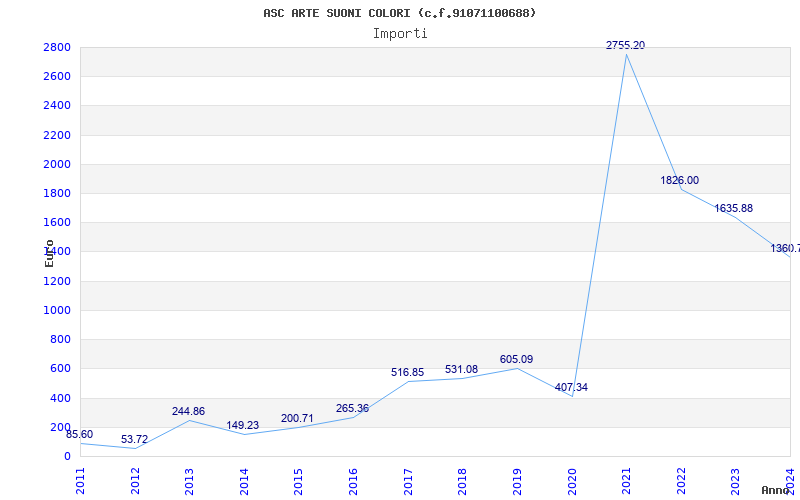This screenshot has width=800, height=500.
Task: Click the Importi subtitle
Action: (x=400, y=34)
